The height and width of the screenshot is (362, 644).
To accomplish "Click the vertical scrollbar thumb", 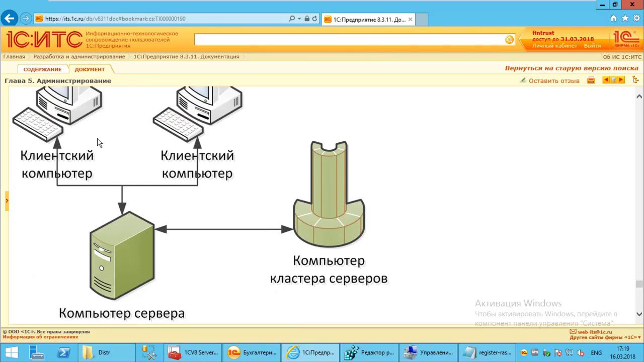I will click(639, 284).
